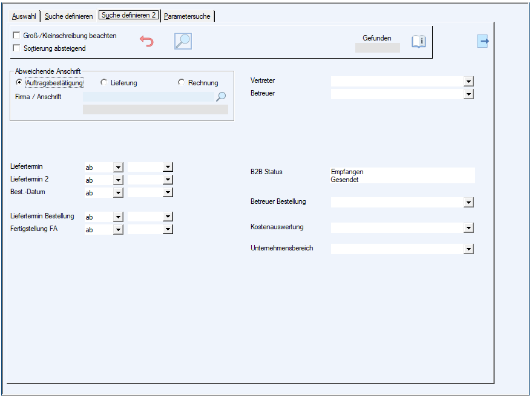Select the Rechnung radio button
This screenshot has height=398, width=532.
click(182, 82)
